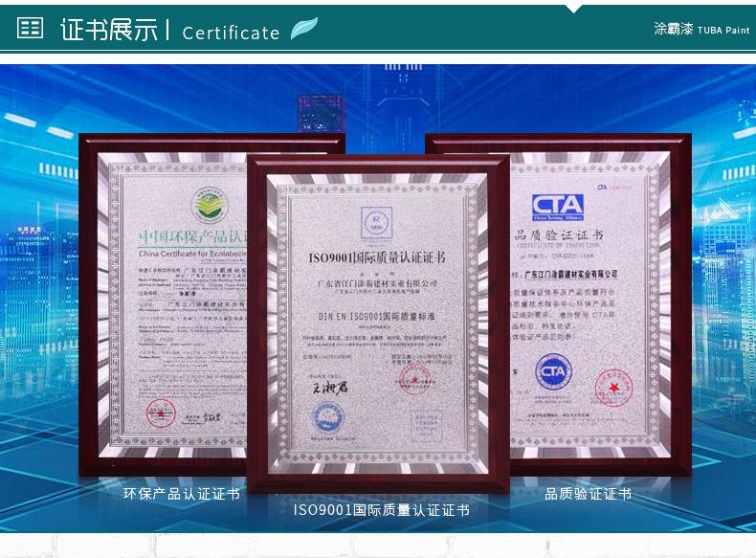Click the square logo atop ISO certificate
756x558 pixels.
(376, 222)
